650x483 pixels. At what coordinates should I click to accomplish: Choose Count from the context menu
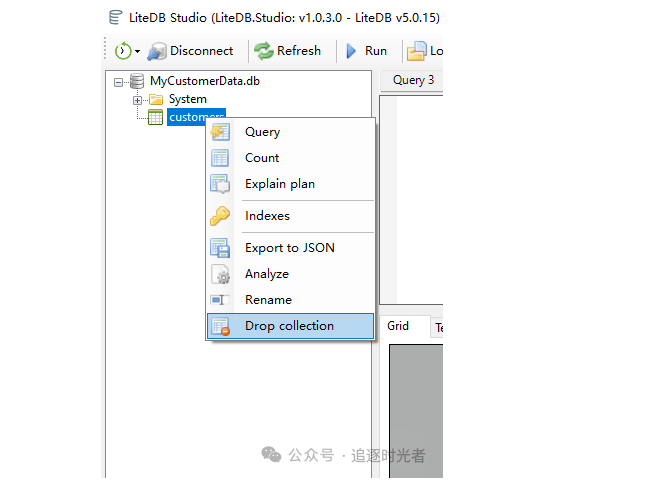click(291, 158)
